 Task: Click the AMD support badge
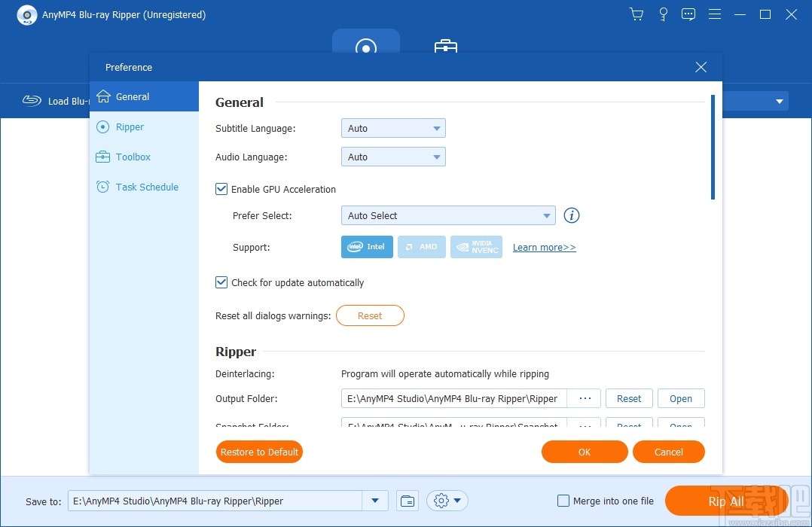tap(422, 247)
